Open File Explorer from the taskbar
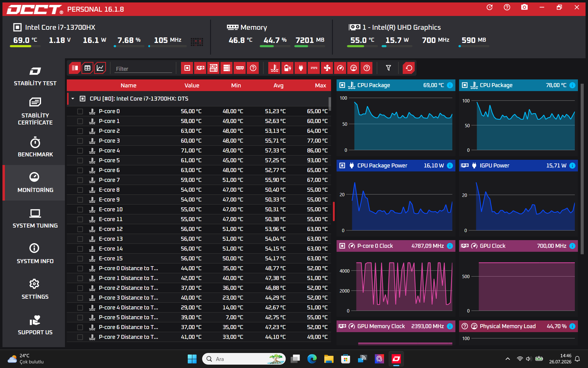The height and width of the screenshot is (368, 588). click(329, 359)
